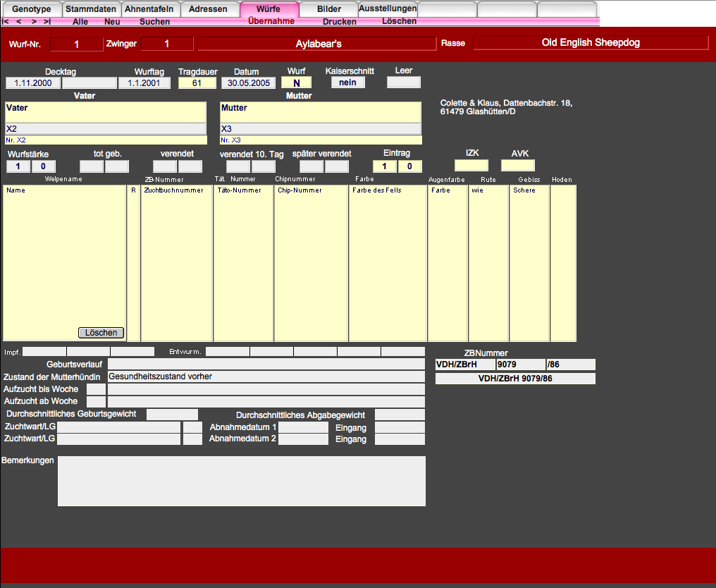
Task: Click the Rasse field Old English Sheepdog
Action: [591, 42]
